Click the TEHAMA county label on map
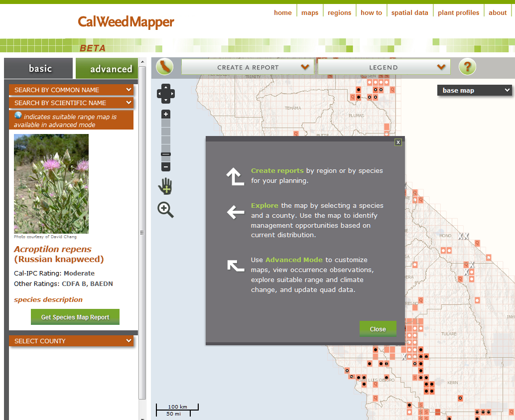This screenshot has width=515, height=420. pyautogui.click(x=293, y=108)
